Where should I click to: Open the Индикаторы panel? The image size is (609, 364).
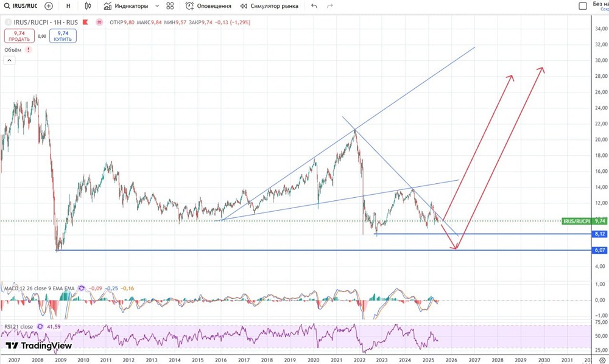click(x=126, y=6)
